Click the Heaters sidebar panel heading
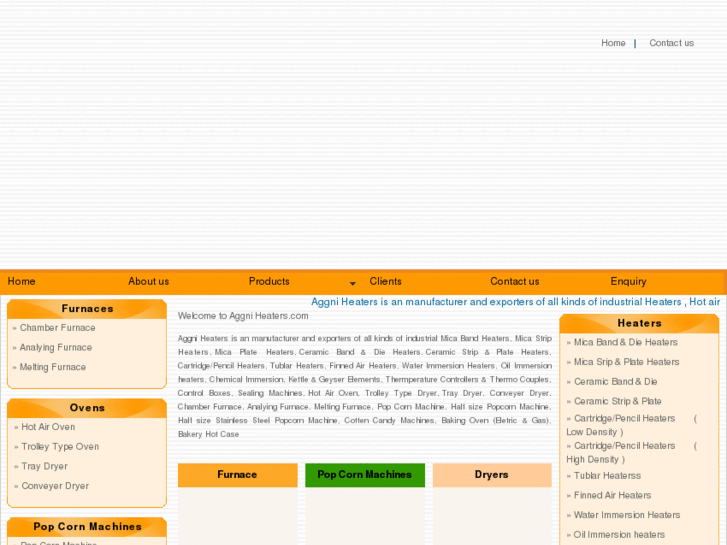 click(639, 323)
